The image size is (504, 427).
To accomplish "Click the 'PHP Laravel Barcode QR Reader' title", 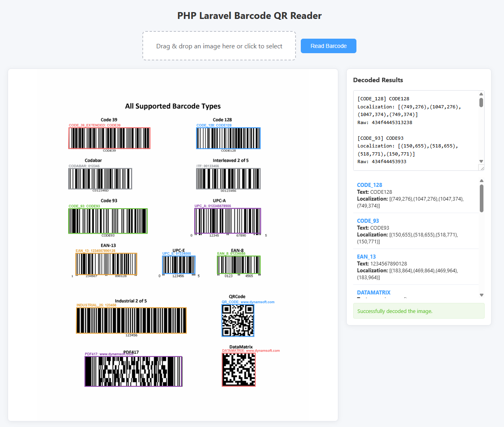I will pyautogui.click(x=250, y=16).
